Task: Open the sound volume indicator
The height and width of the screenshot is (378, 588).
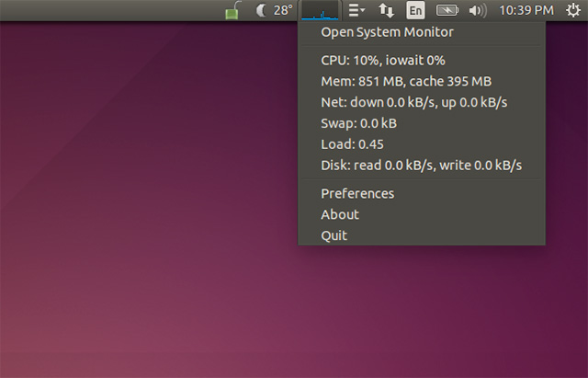Action: (477, 11)
